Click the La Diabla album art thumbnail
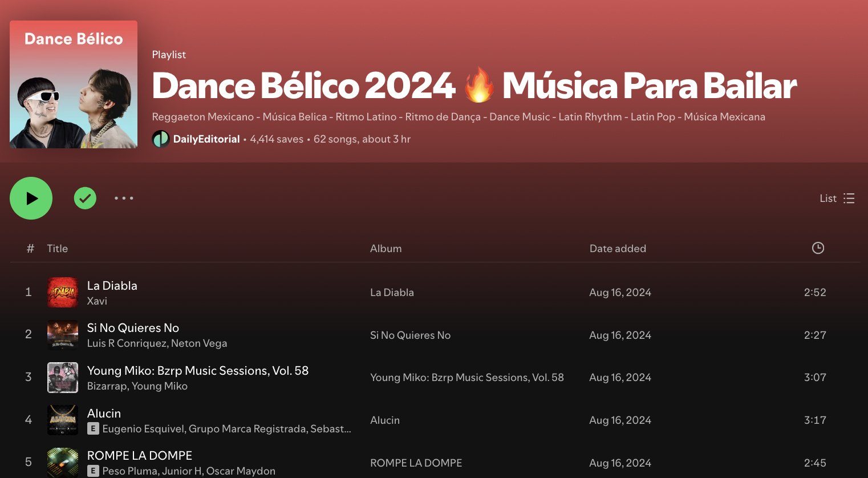Image resolution: width=868 pixels, height=478 pixels. [x=63, y=292]
